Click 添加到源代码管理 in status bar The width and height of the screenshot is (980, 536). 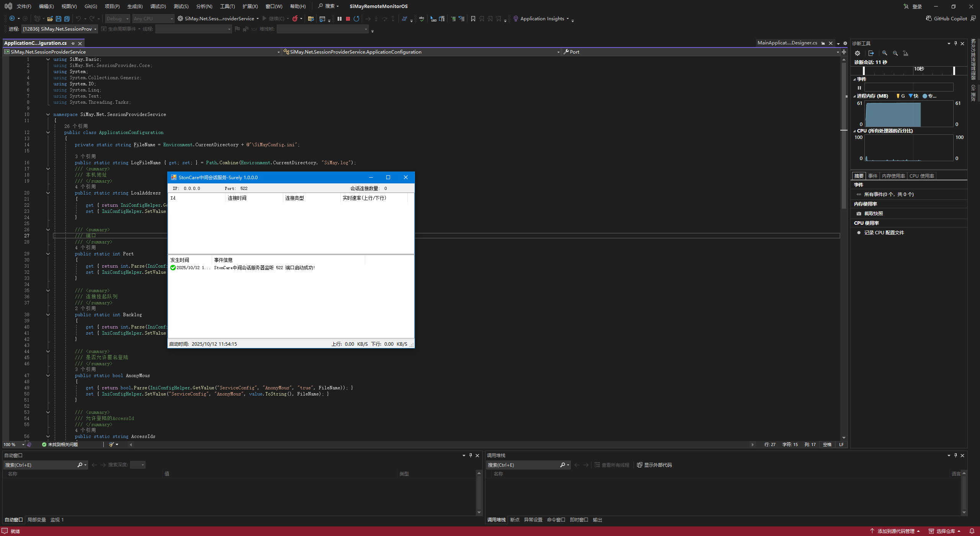(895, 531)
